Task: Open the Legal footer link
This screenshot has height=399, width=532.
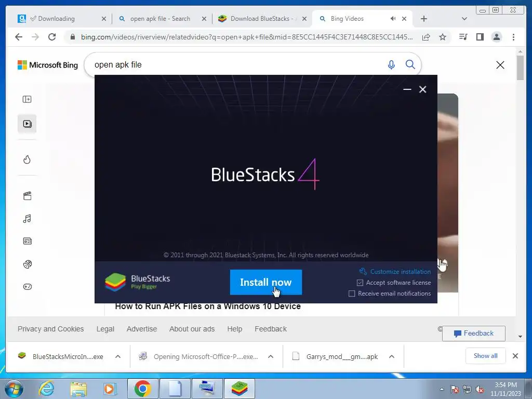Action: tap(105, 329)
